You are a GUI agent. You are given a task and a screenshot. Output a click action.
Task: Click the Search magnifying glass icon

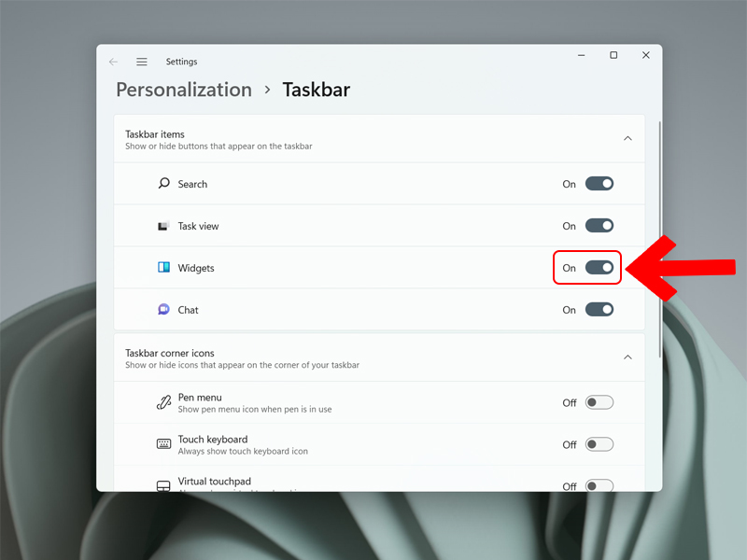163,184
